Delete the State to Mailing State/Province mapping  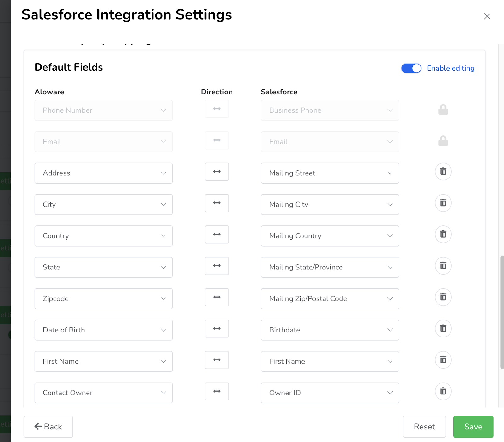click(x=443, y=266)
